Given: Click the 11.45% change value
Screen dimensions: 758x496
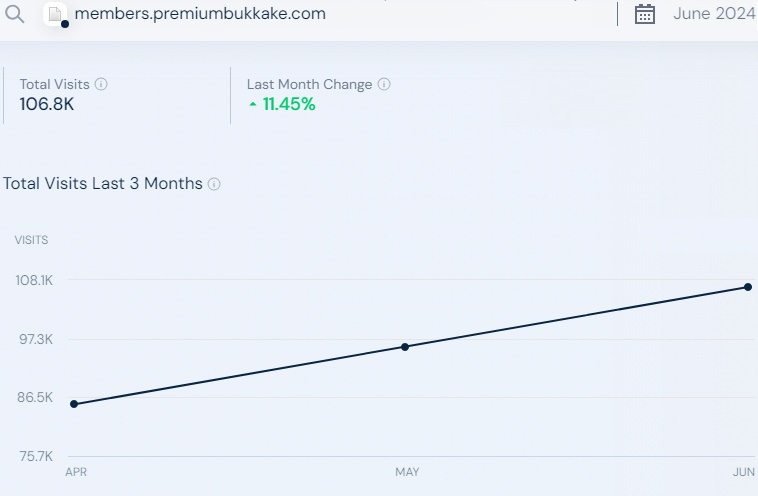Looking at the screenshot, I should coord(289,104).
